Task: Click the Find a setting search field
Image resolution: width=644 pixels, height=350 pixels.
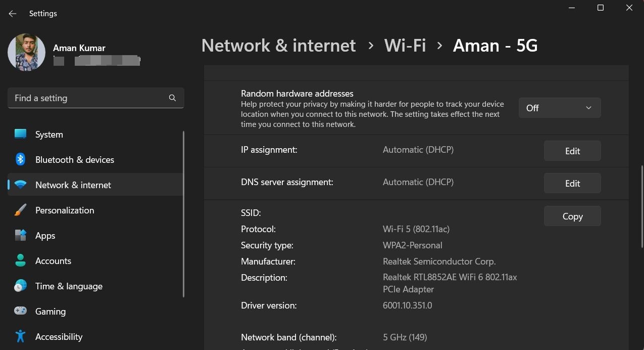Action: [x=96, y=98]
